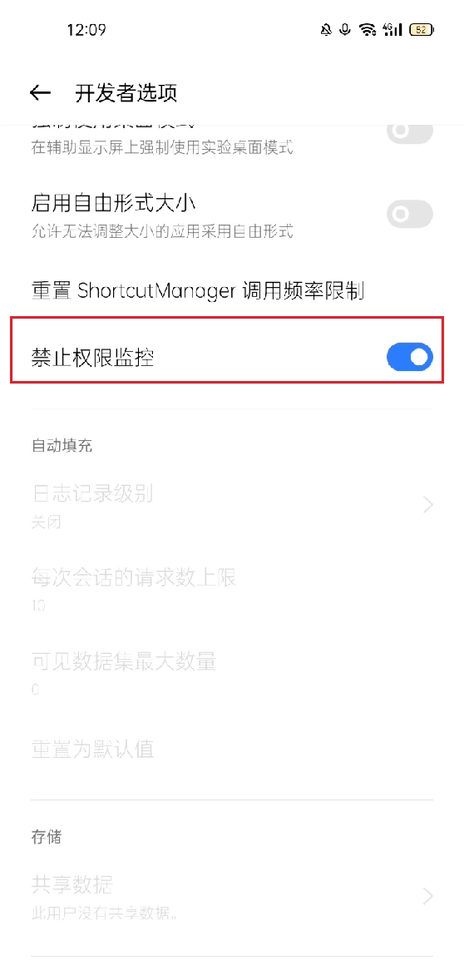The image size is (464, 980).
Task: Open 每次会话的请求数上限 setting
Action: 232,589
